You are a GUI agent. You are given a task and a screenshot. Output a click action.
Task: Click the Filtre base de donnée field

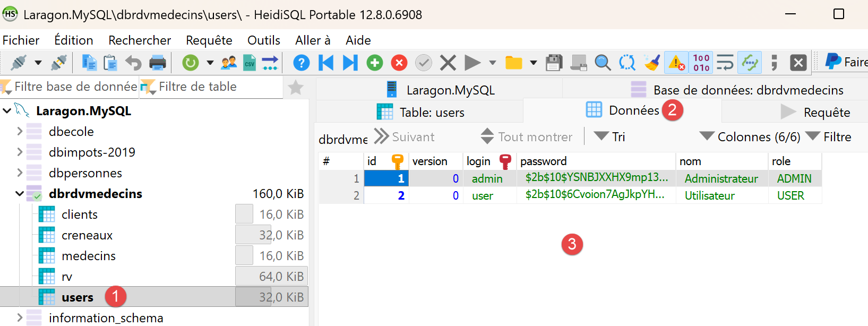click(x=70, y=87)
